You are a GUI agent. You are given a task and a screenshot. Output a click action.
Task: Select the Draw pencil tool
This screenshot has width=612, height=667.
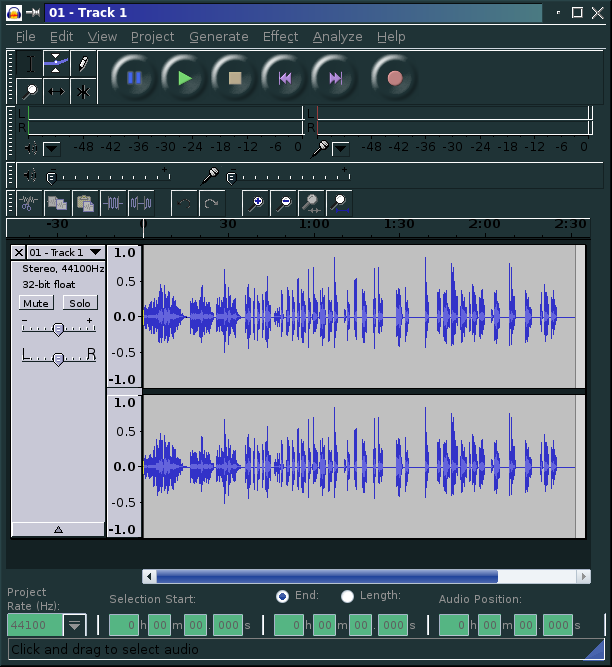coord(83,63)
